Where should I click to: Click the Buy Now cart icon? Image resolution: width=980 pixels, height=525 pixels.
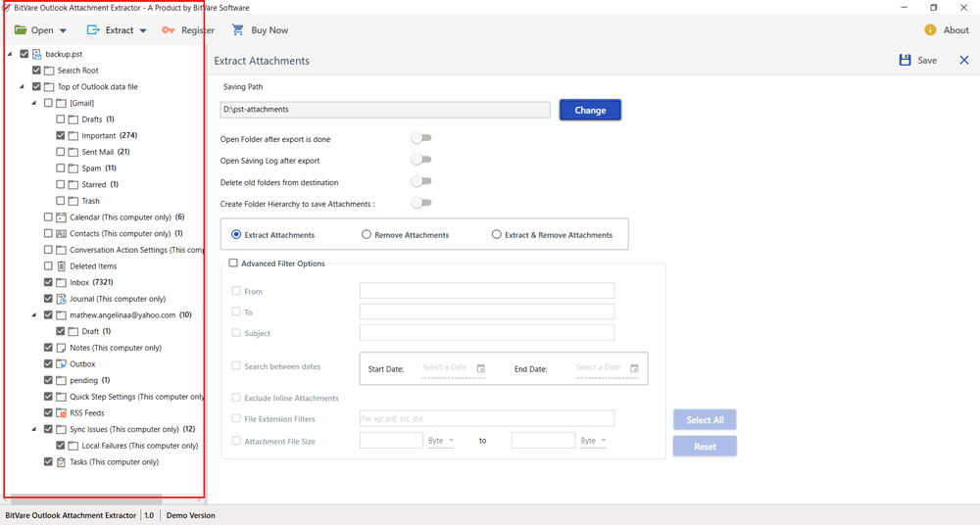point(238,30)
